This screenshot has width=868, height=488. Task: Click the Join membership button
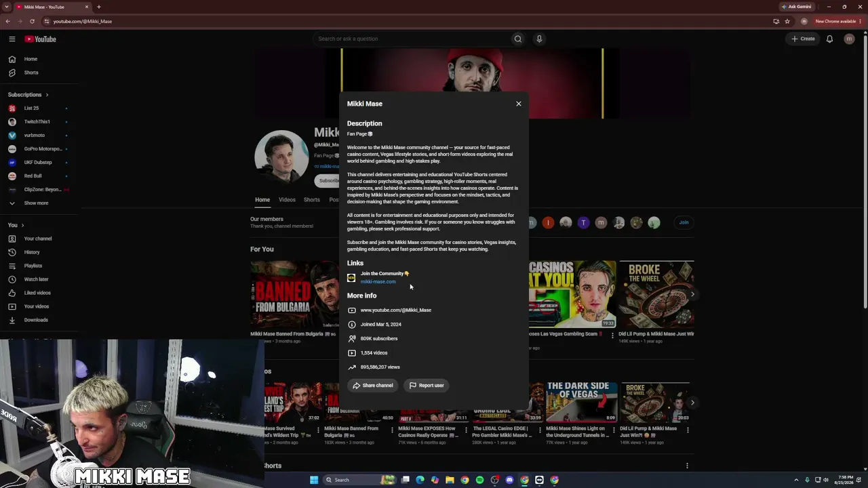[x=684, y=222]
